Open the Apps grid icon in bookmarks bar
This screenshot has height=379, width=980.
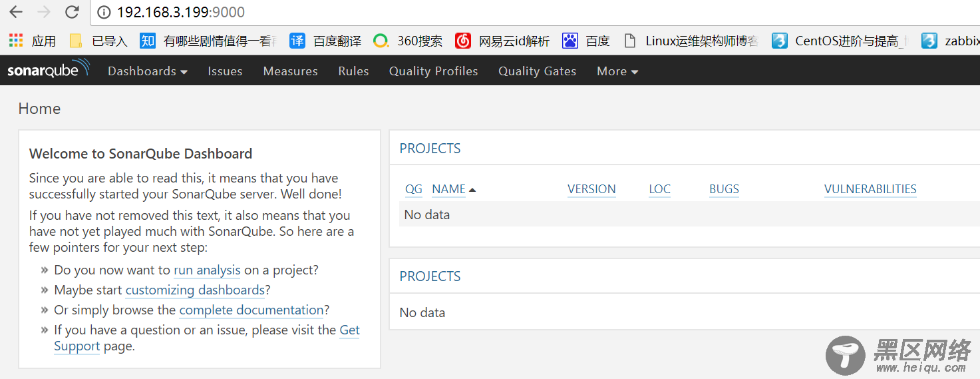(16, 41)
